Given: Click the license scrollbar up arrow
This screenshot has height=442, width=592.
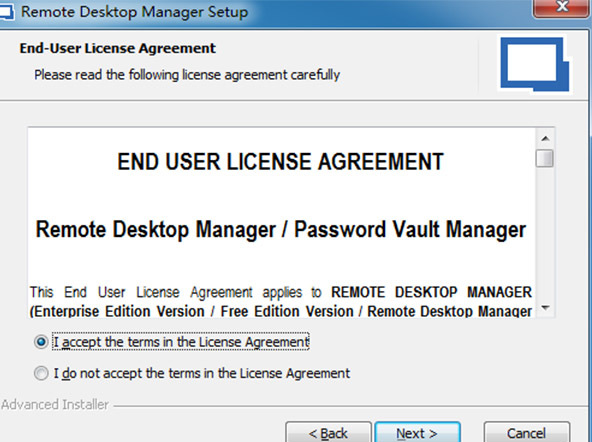Looking at the screenshot, I should pos(545,139).
